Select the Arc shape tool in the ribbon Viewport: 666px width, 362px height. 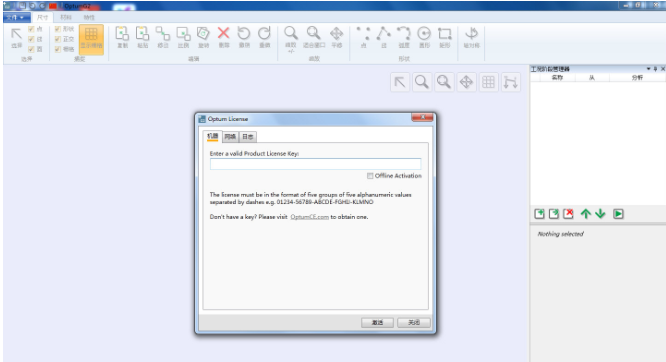(x=404, y=37)
